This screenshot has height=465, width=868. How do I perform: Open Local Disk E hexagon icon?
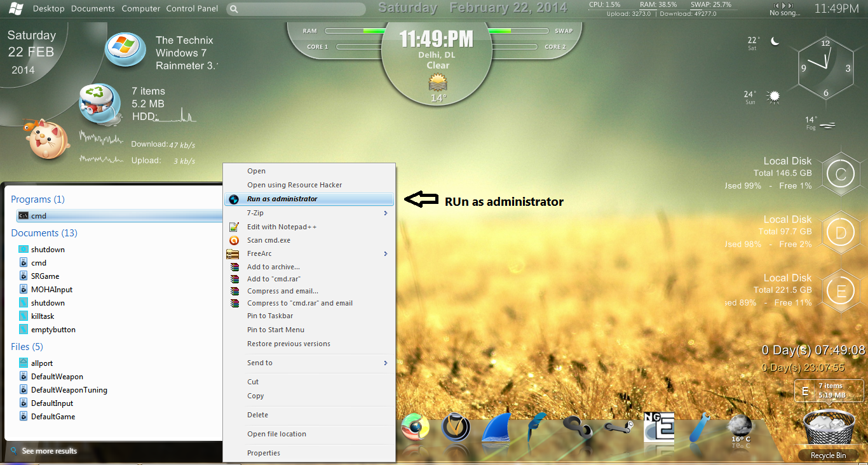841,291
